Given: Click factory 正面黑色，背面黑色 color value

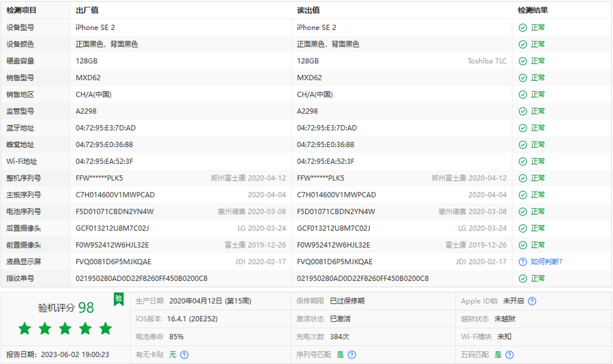Looking at the screenshot, I should tap(107, 44).
